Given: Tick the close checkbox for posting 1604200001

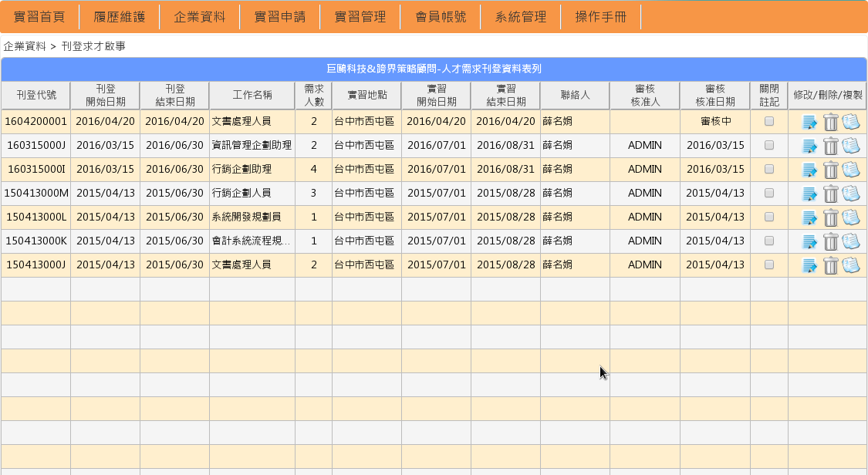Looking at the screenshot, I should (769, 121).
